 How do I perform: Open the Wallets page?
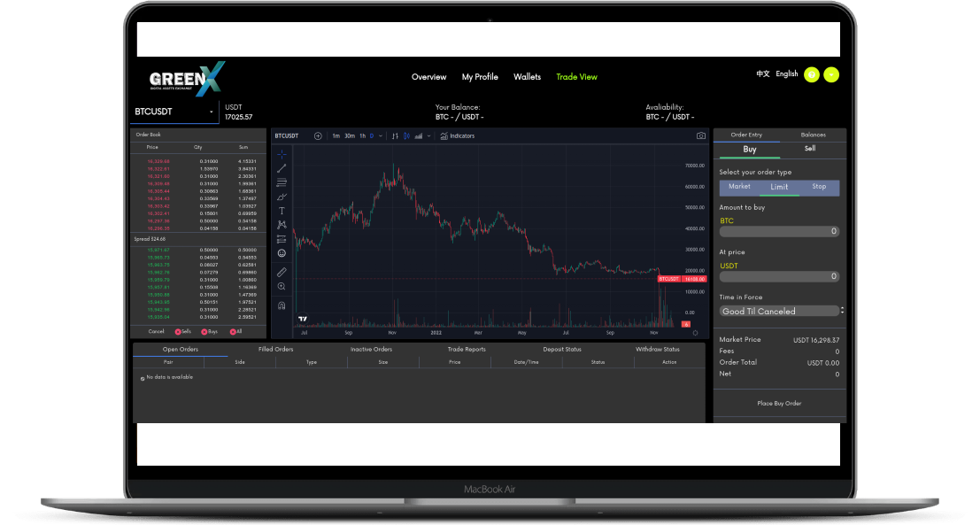coord(527,77)
